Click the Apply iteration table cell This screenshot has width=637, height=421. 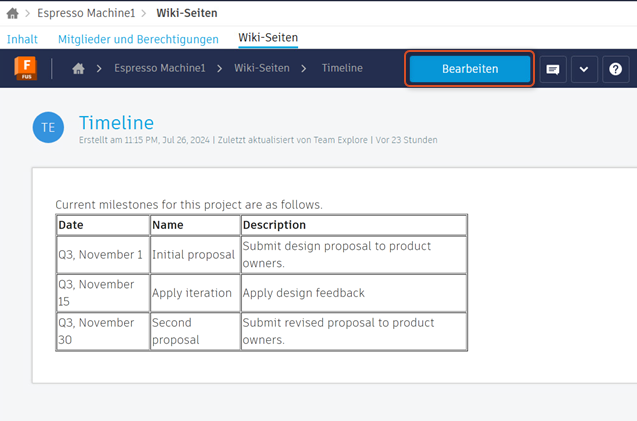(192, 293)
